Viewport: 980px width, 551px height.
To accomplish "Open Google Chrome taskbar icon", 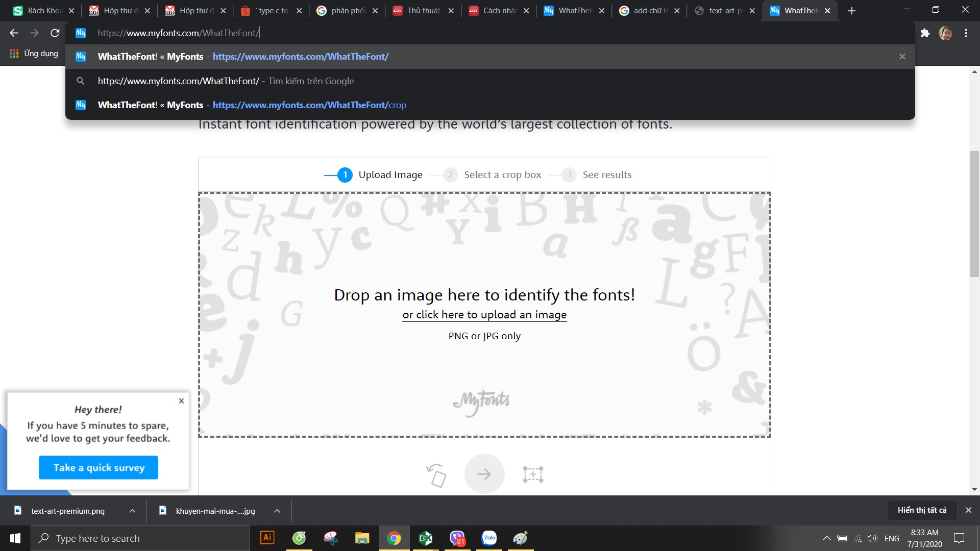I will 394,538.
